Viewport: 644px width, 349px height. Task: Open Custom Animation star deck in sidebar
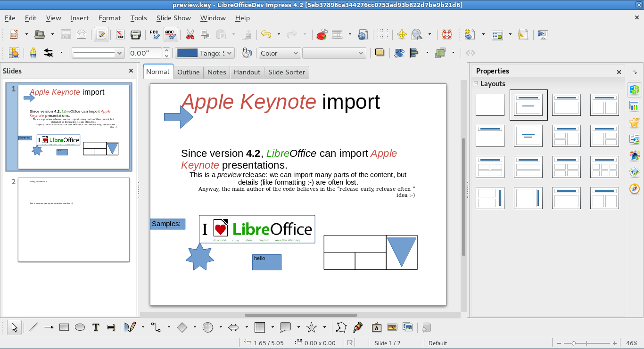coord(635,122)
